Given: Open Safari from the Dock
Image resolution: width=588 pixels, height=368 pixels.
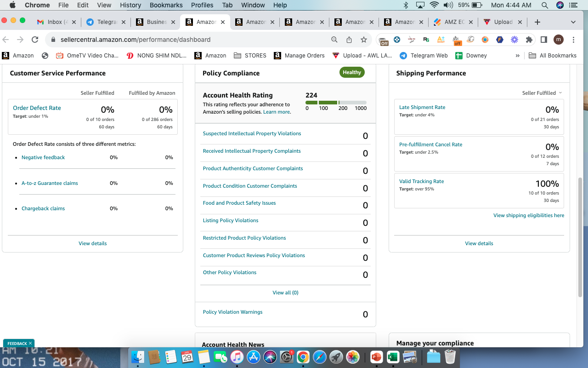Looking at the screenshot, I should pos(320,357).
